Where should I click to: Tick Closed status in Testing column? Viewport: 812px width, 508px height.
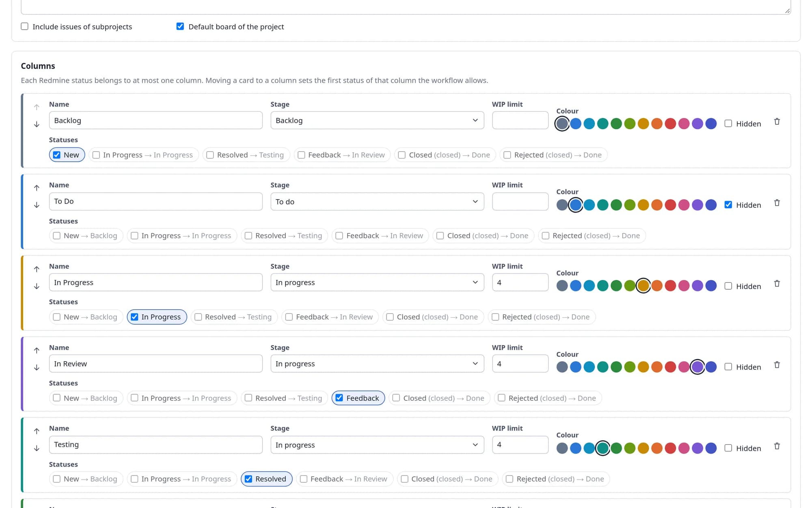(404, 479)
